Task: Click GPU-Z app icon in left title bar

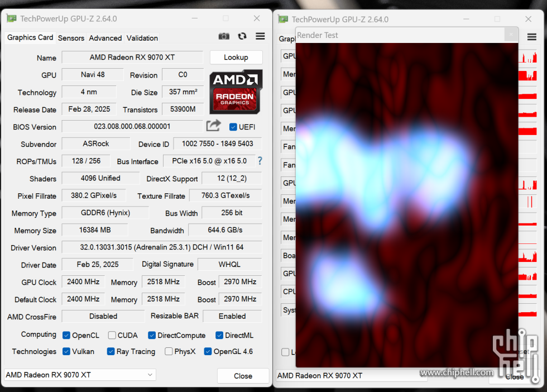Action: [x=12, y=18]
